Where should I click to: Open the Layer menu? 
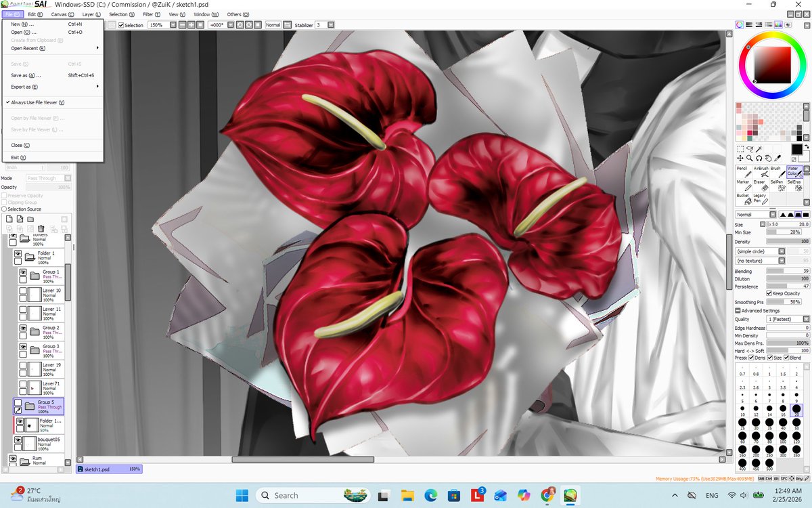pyautogui.click(x=91, y=14)
